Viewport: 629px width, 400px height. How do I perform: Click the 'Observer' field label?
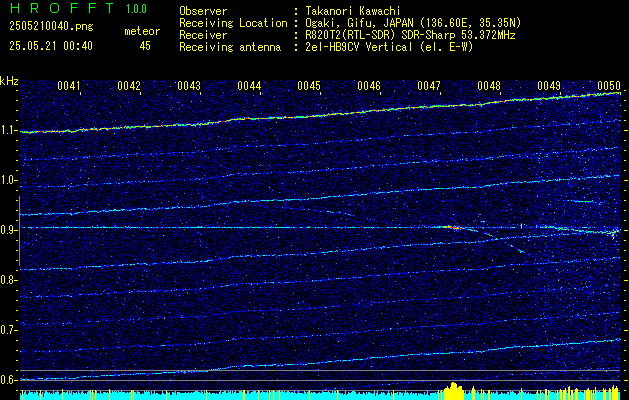(x=203, y=11)
